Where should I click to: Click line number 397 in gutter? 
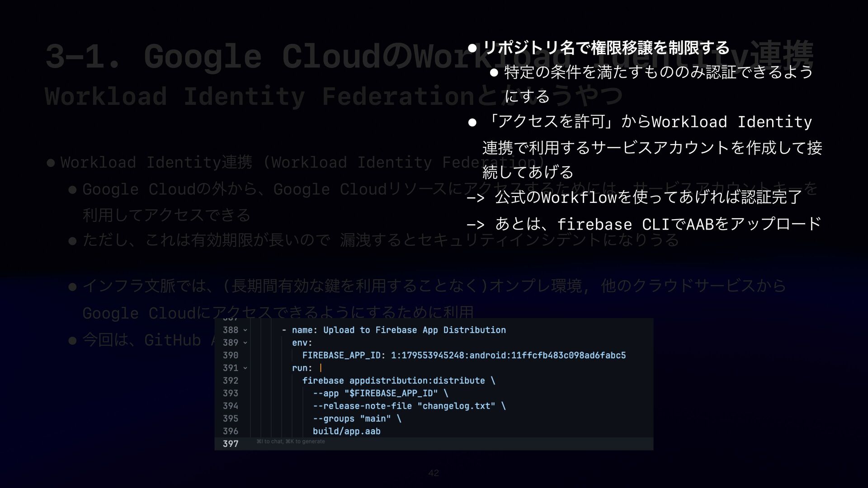(x=230, y=444)
